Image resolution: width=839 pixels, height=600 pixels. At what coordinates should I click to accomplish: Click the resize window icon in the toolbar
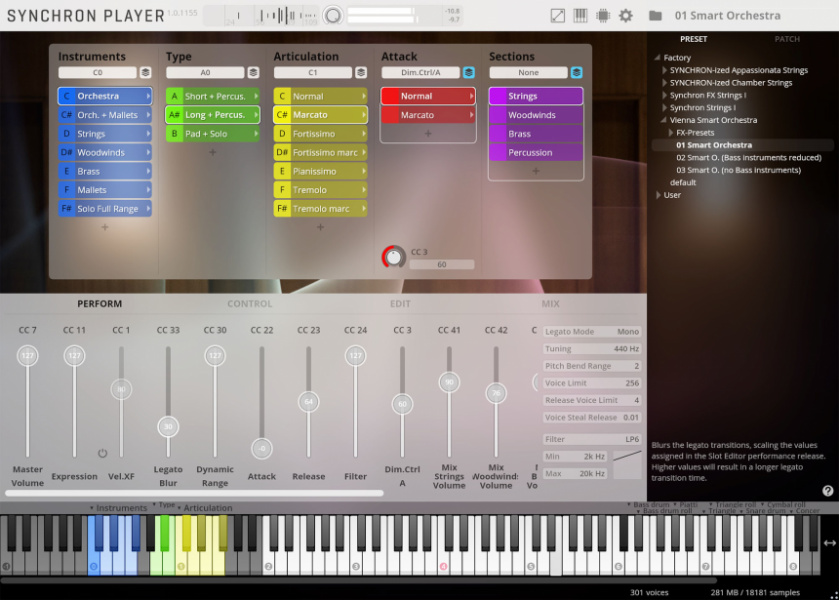[558, 15]
